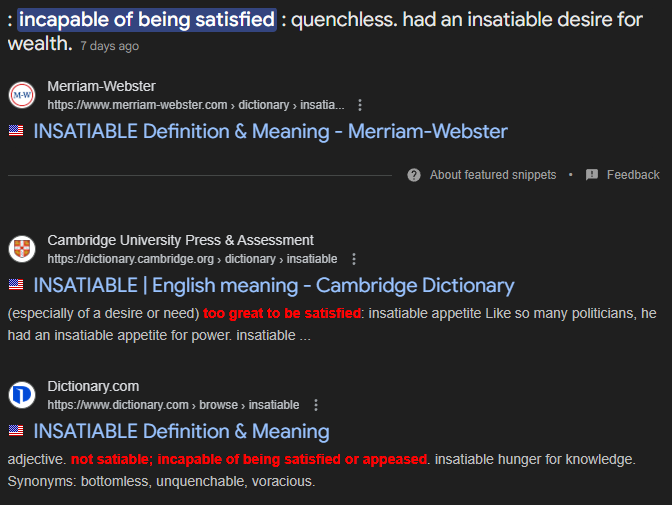The width and height of the screenshot is (672, 505).
Task: Click About featured snippets
Action: (x=492, y=175)
